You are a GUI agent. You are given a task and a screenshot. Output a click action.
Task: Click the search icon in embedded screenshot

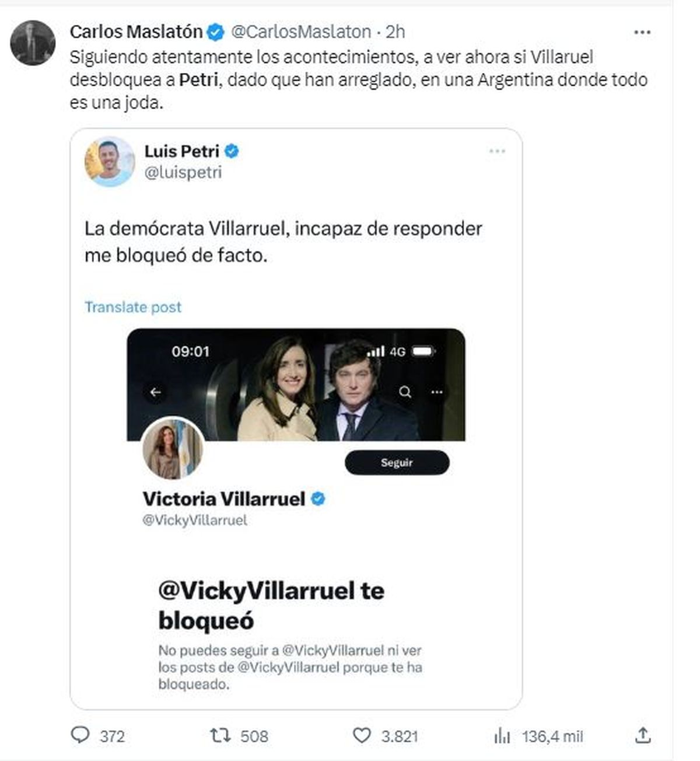pyautogui.click(x=405, y=392)
